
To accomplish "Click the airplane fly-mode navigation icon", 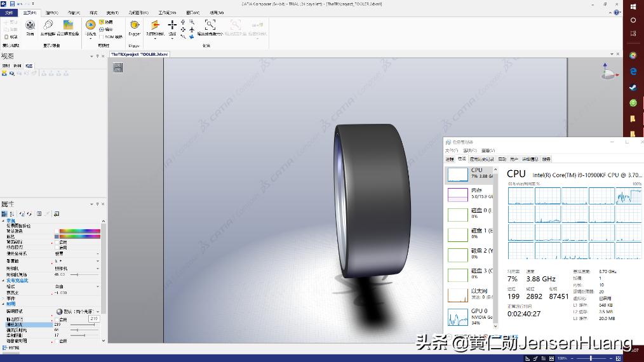I will coord(192,29).
